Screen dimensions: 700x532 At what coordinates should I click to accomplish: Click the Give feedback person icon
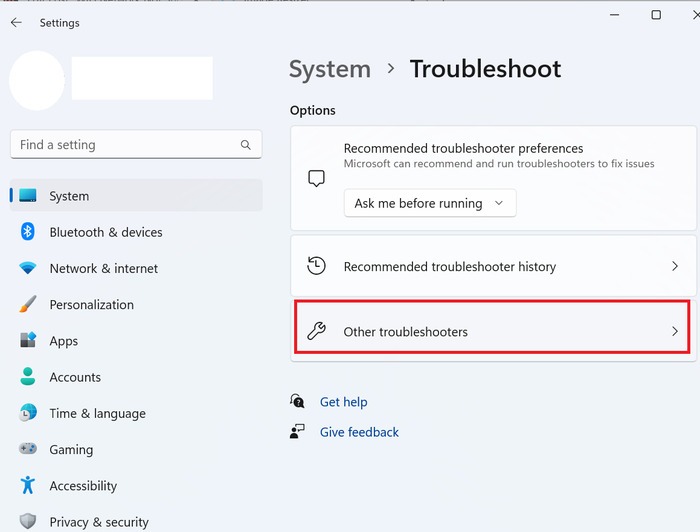[x=297, y=431]
